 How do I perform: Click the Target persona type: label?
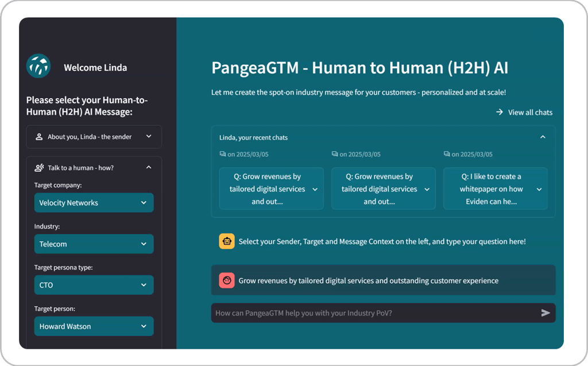(63, 267)
